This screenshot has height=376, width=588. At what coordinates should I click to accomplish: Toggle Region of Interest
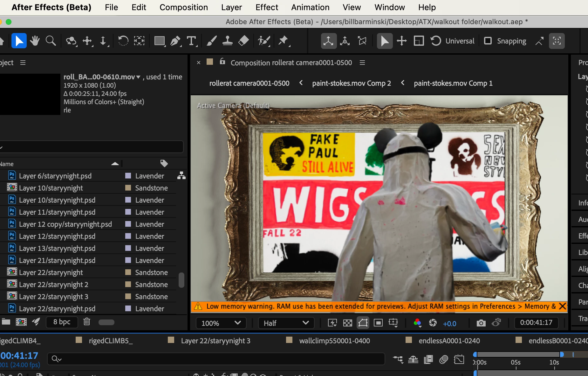pos(378,323)
